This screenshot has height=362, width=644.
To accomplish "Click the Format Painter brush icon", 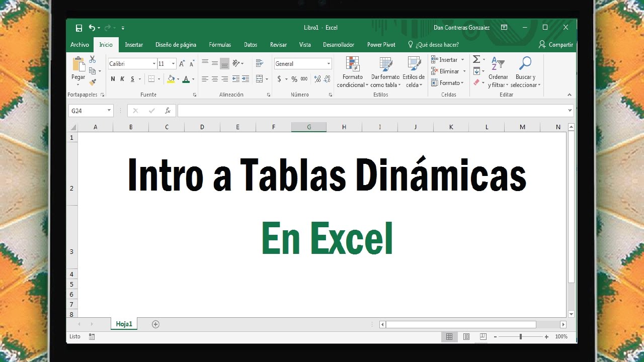I will point(93,82).
